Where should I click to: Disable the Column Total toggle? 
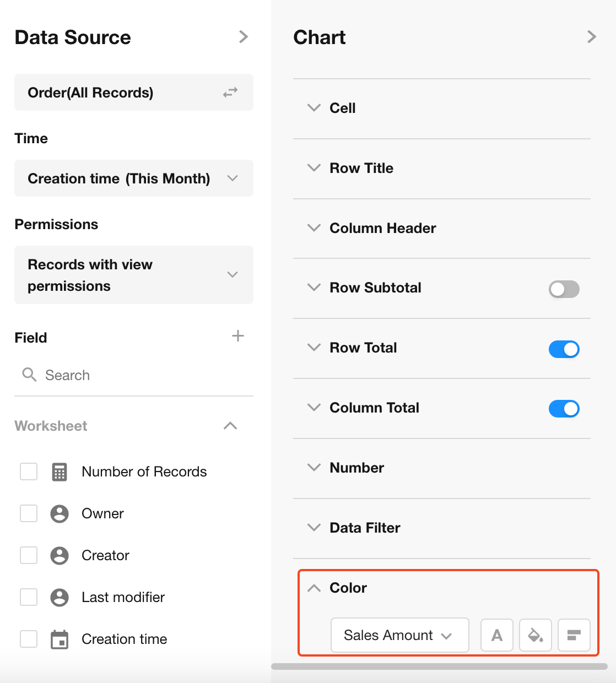click(x=564, y=409)
